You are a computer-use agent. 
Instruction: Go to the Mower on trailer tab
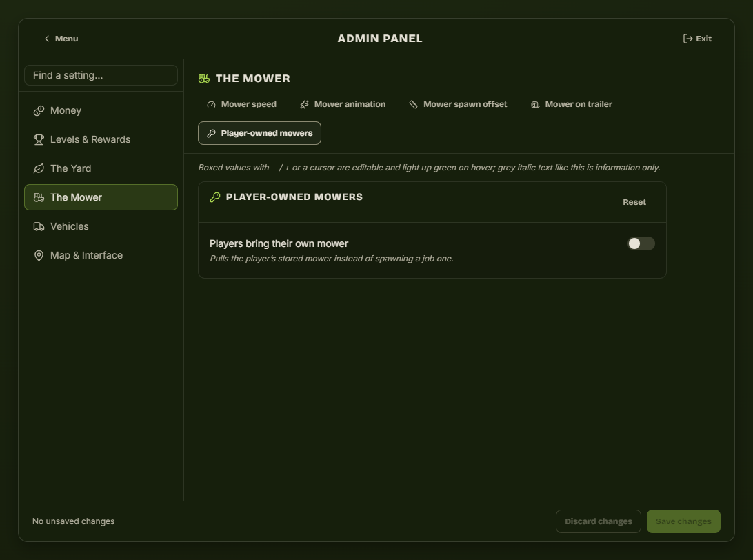pos(572,104)
